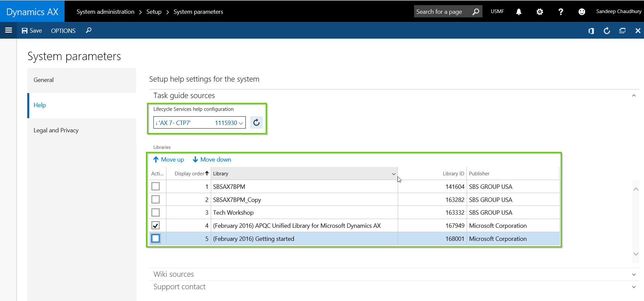Switch to the General tab
Image resolution: width=644 pixels, height=301 pixels.
44,80
